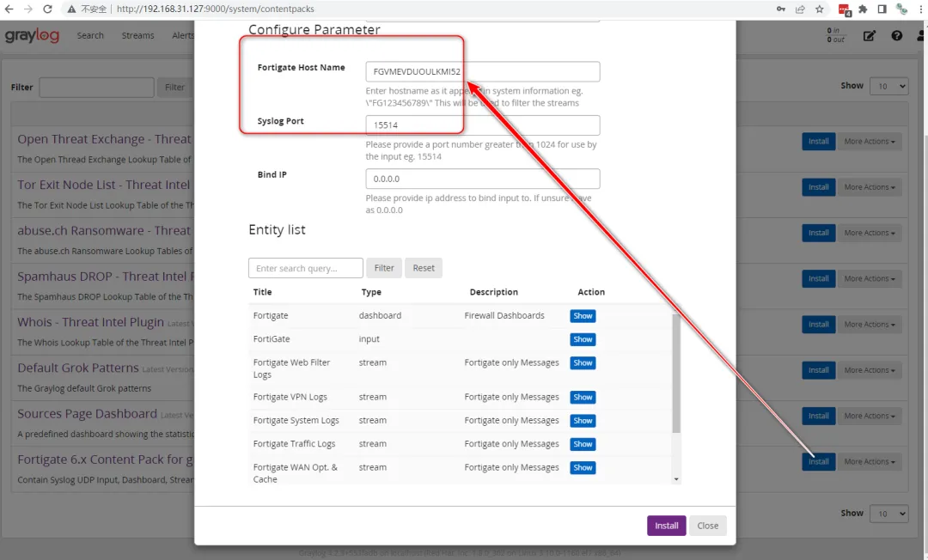
Task: Install the Tor Exit Node List pack
Action: (x=819, y=187)
